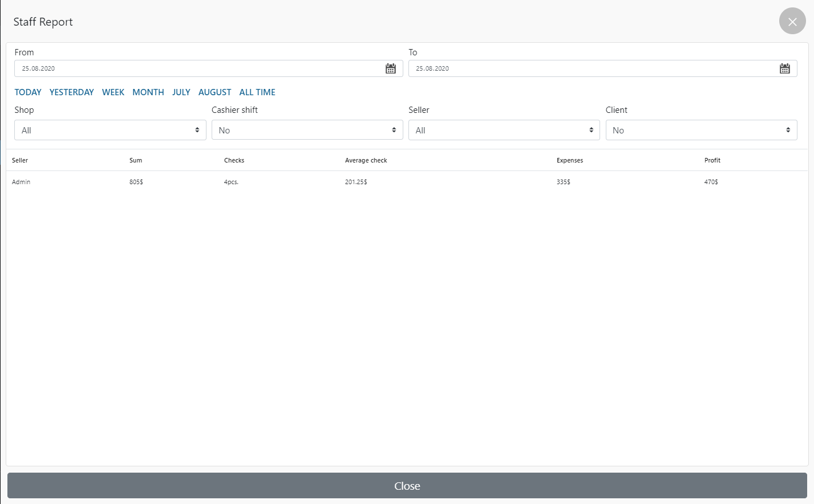Click the Admin seller row
Viewport: 814px width, 504px height.
coord(21,182)
